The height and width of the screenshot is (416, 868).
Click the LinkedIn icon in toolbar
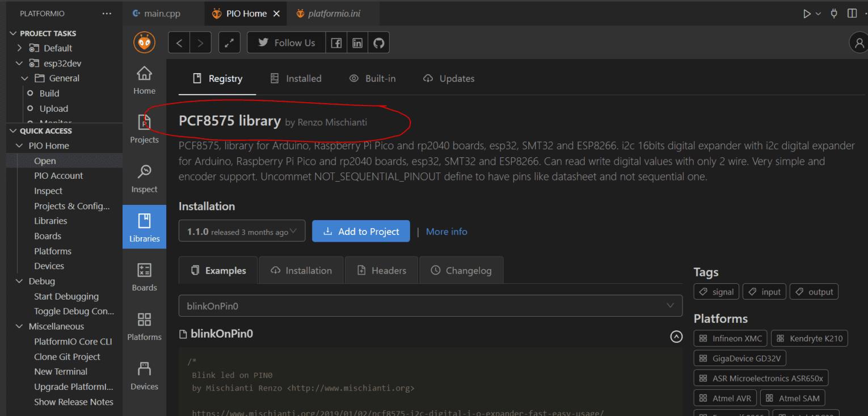click(357, 43)
